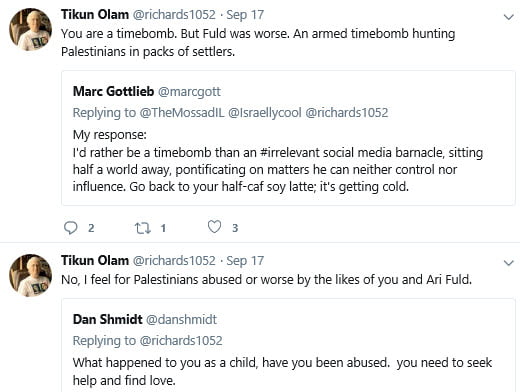Open Tikun Olam's avatar in first tweet
The width and height of the screenshot is (520, 392).
(30, 30)
